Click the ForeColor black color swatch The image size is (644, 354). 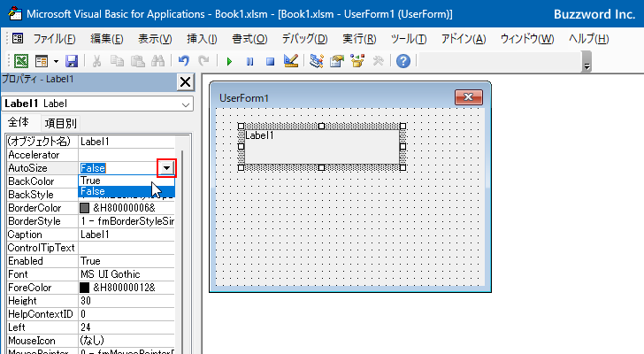point(85,288)
